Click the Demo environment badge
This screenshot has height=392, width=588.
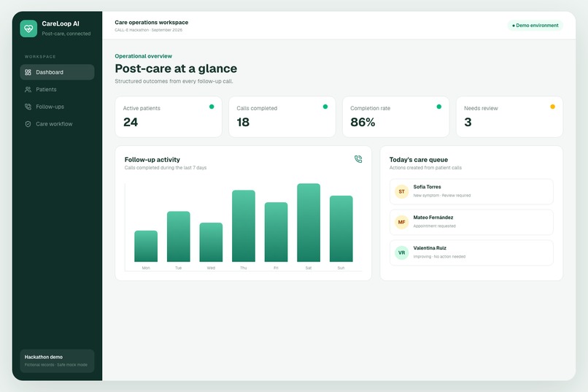(535, 26)
